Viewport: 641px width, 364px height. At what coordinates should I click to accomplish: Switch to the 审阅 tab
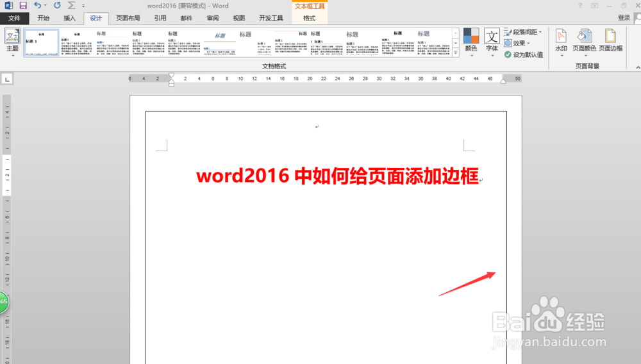(213, 18)
